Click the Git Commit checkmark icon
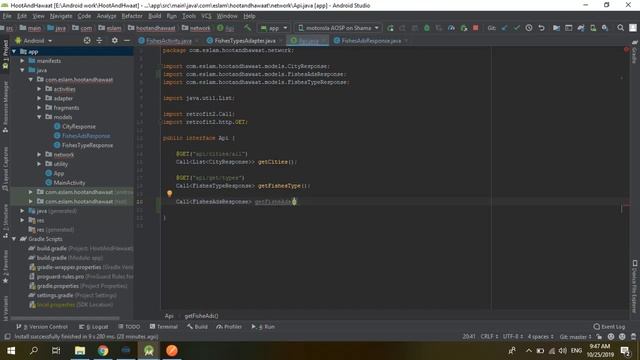 (517, 28)
